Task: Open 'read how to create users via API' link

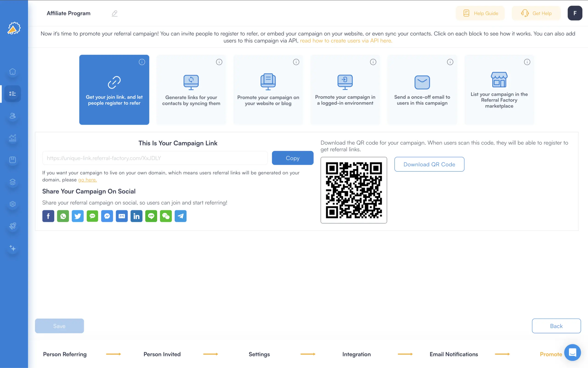Action: [x=346, y=41]
